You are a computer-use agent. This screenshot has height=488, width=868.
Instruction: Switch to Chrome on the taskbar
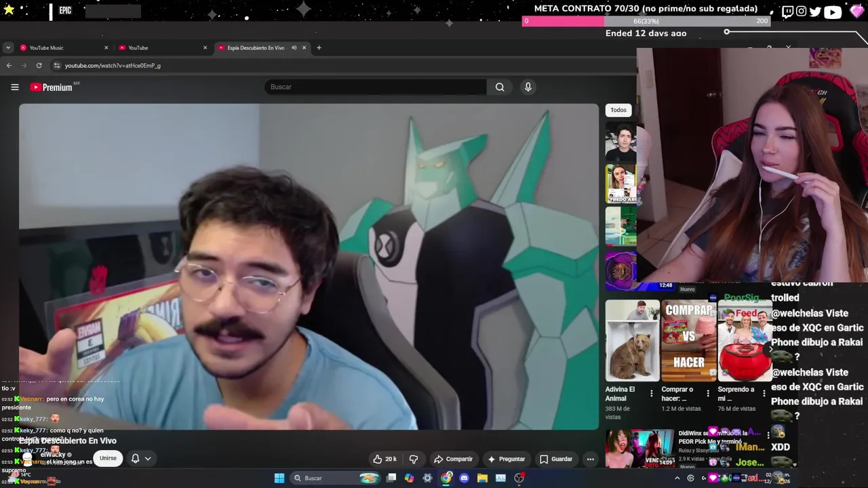(x=446, y=478)
